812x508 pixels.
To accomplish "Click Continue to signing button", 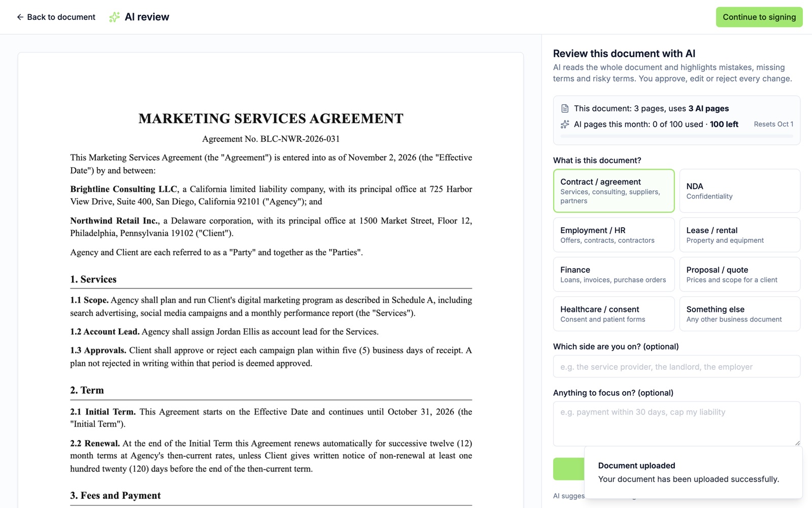I will pyautogui.click(x=759, y=17).
